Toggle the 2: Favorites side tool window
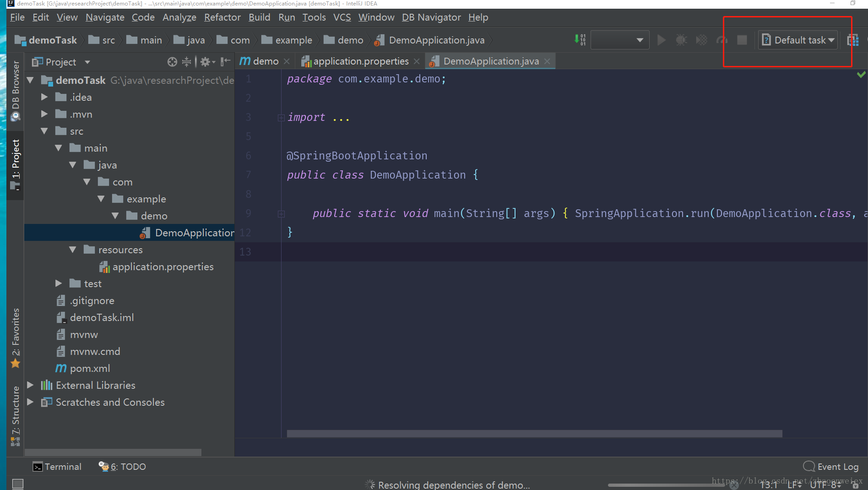The width and height of the screenshot is (868, 490). pyautogui.click(x=16, y=338)
